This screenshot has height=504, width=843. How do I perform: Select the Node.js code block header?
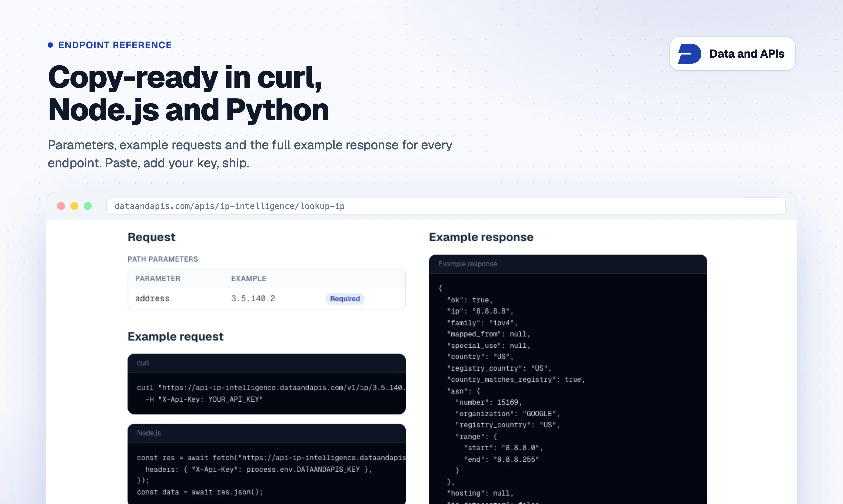(267, 433)
